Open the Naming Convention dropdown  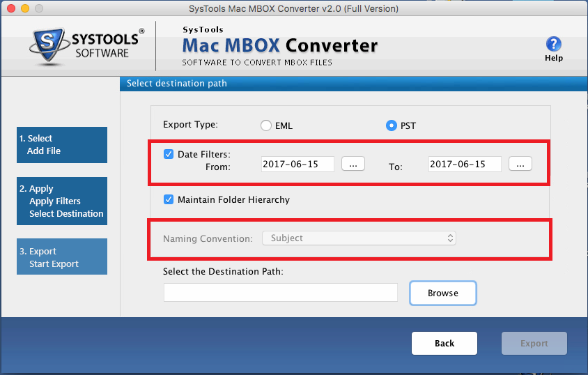(x=359, y=238)
